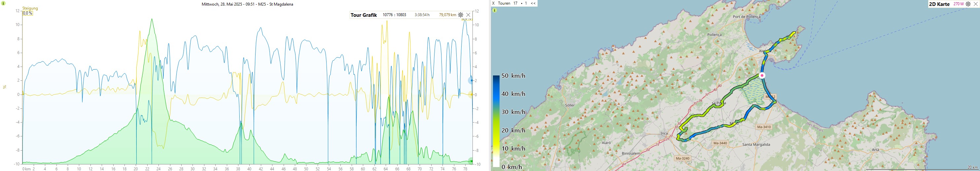Click the Touren label on map

(504, 3)
